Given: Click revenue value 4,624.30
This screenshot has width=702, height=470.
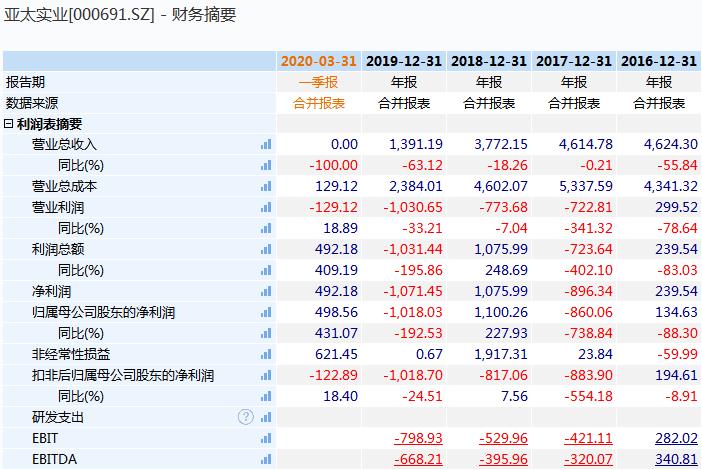Looking at the screenshot, I should coord(671,144).
